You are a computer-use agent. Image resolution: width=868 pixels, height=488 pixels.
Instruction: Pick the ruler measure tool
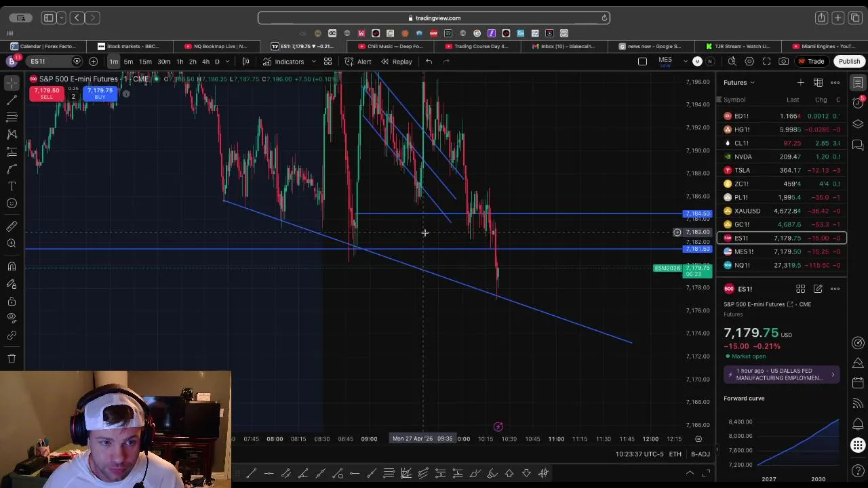tap(12, 226)
